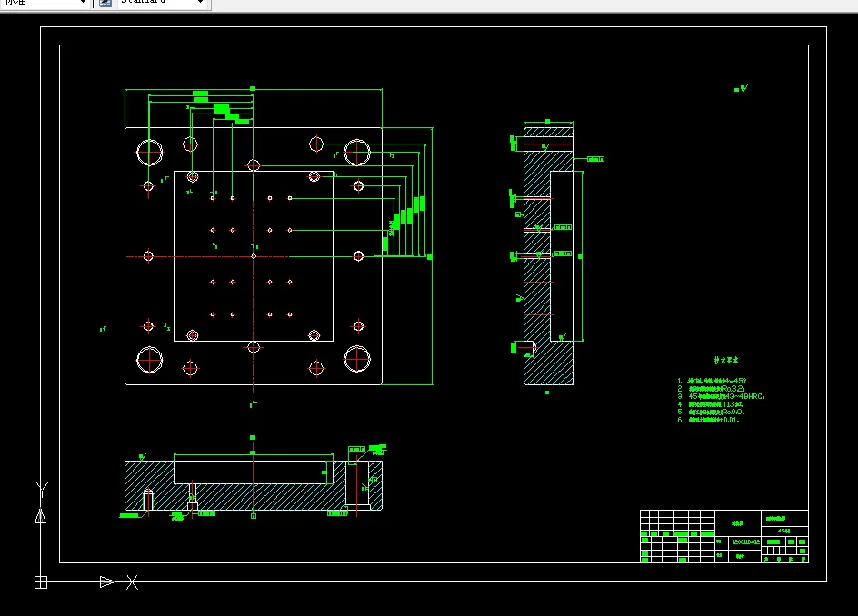This screenshot has height=616, width=858.
Task: Select the bottom-left large guide-pin circle in the plan view
Action: click(149, 360)
